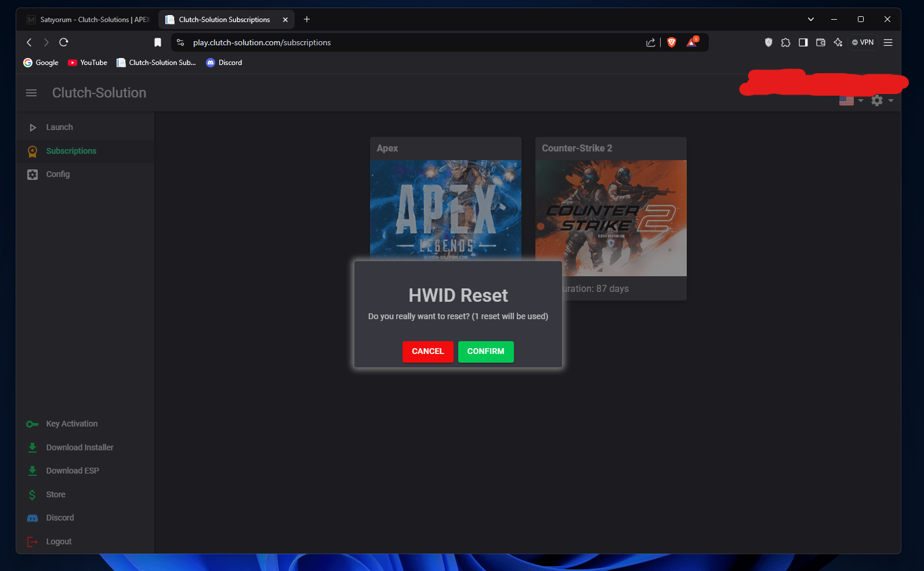The image size is (924, 571).
Task: Expand the tab search dropdown arrow
Action: [811, 20]
